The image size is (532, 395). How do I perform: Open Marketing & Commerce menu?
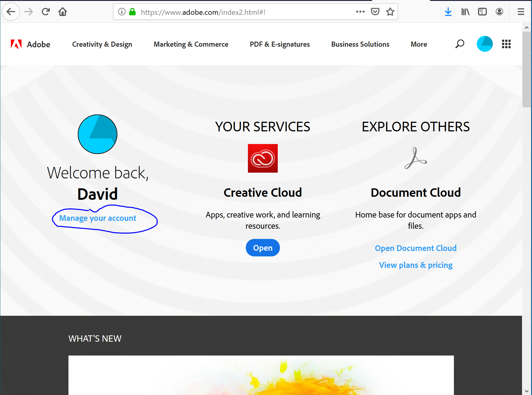click(x=191, y=44)
